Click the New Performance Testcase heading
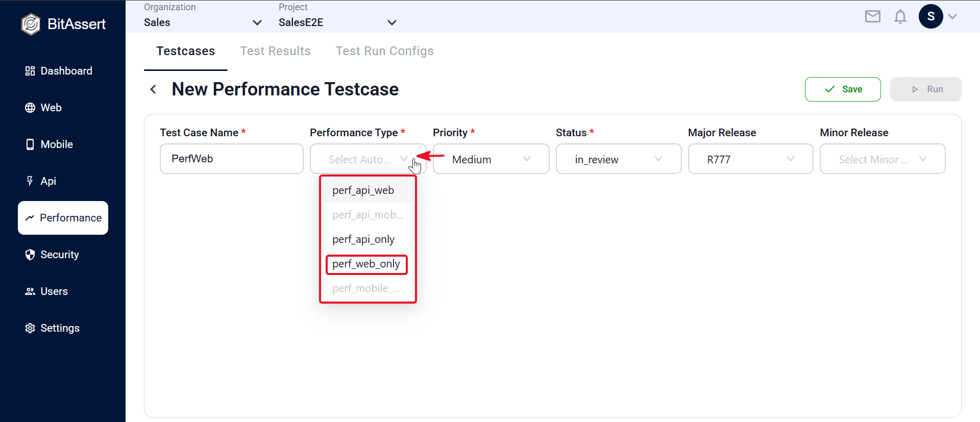Screen dimensions: 980x422 click(285, 89)
